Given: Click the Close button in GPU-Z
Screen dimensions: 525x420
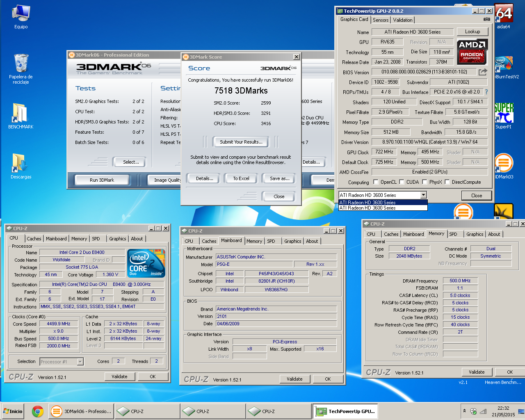Looking at the screenshot, I should pos(477,195).
